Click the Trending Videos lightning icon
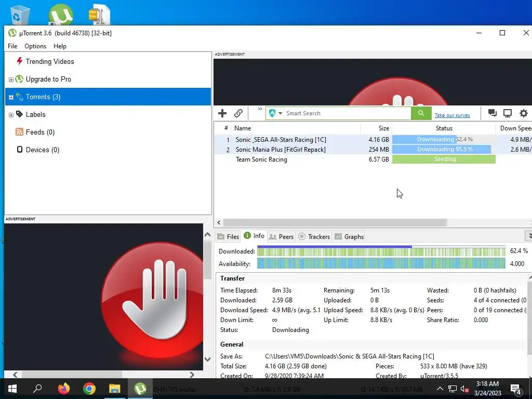The height and width of the screenshot is (399, 532). (x=19, y=61)
